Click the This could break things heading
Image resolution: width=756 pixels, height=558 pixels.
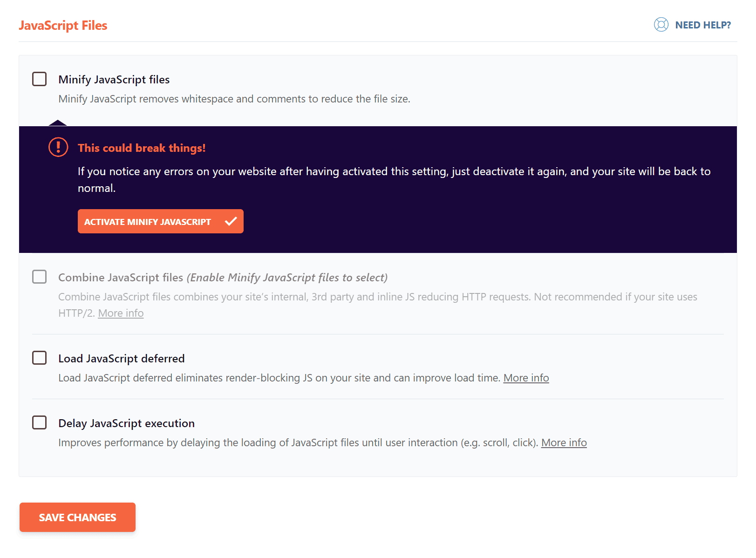pyautogui.click(x=142, y=148)
